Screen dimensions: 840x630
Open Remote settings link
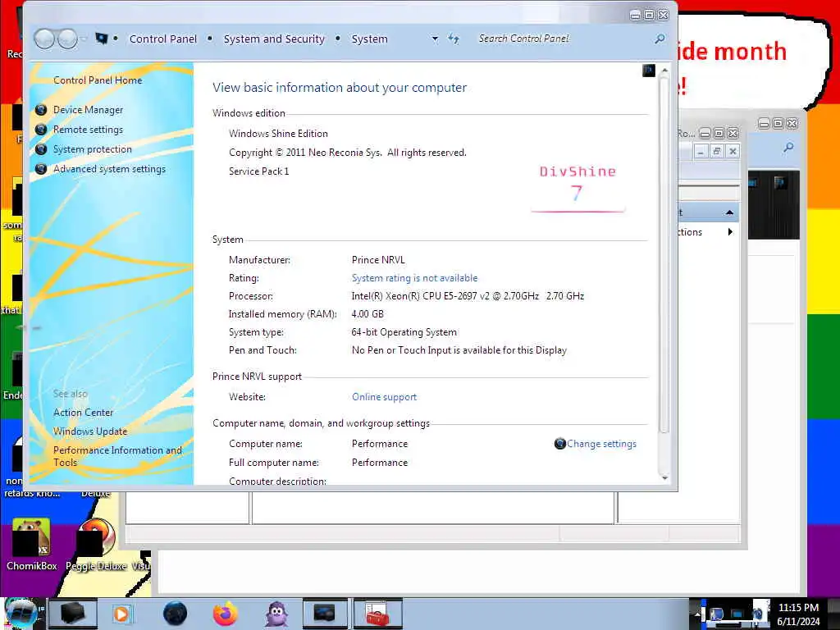[x=88, y=130]
